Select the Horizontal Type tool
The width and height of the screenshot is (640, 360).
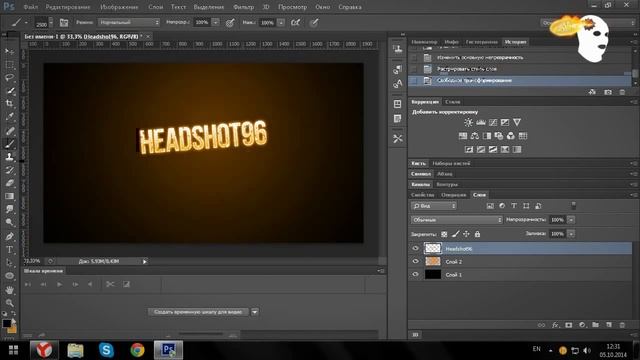pyautogui.click(x=9, y=249)
